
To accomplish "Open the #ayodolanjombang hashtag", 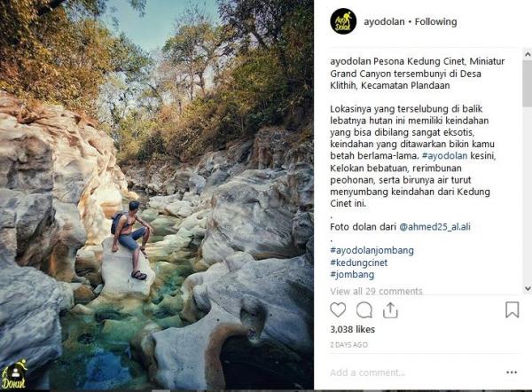I will pos(372,250).
